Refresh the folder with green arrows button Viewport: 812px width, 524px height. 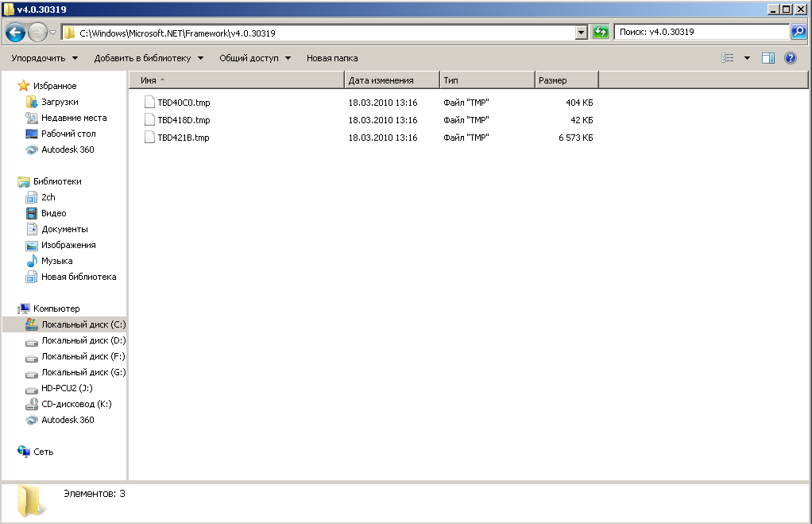click(601, 32)
